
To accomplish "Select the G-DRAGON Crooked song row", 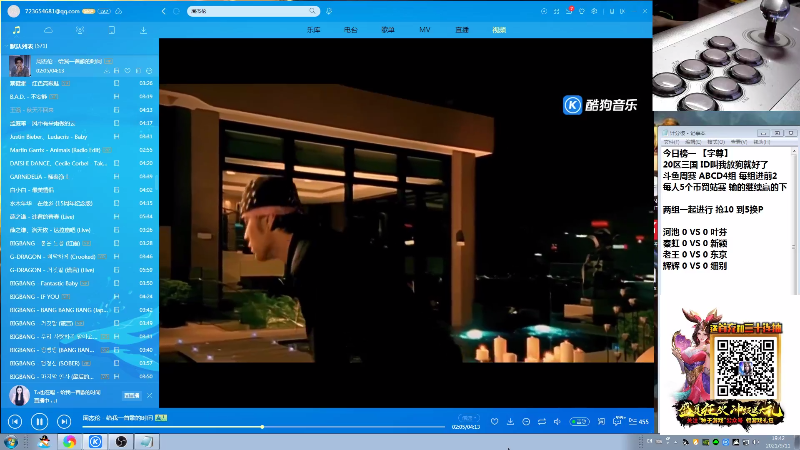I will (x=80, y=257).
